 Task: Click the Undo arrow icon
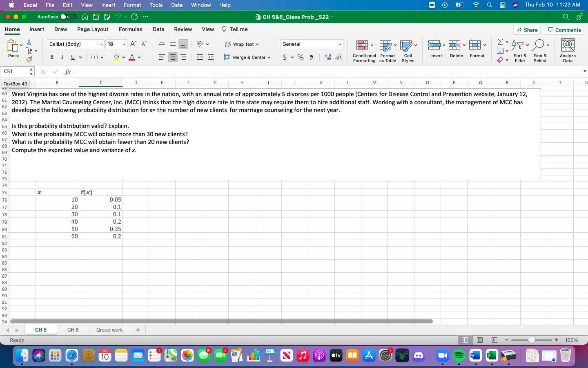click(118, 17)
